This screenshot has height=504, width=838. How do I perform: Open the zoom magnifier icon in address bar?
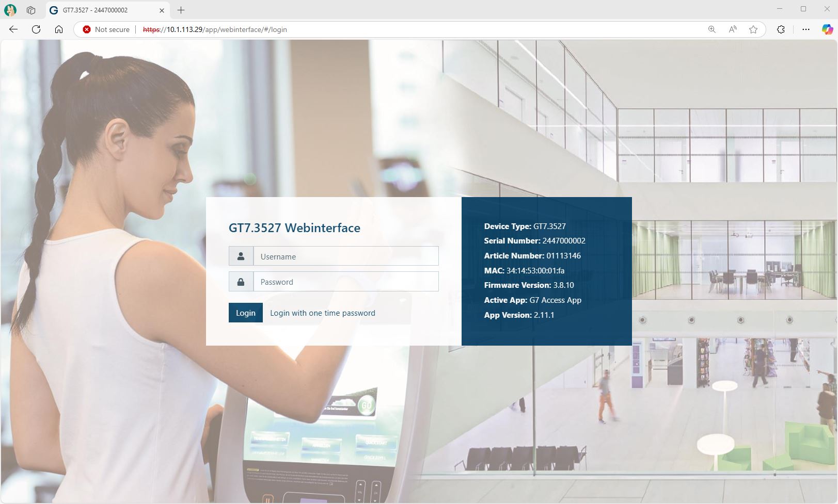click(712, 29)
